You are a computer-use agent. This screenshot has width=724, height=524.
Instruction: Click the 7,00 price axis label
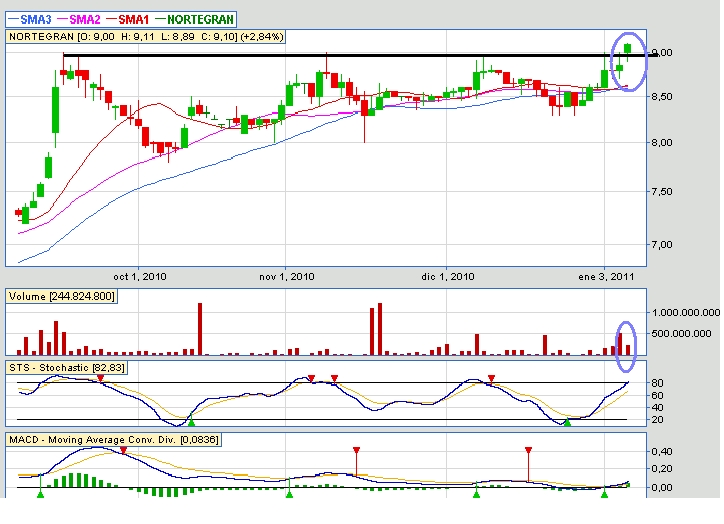(662, 245)
